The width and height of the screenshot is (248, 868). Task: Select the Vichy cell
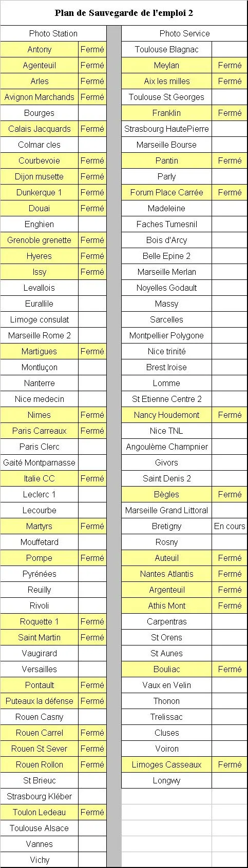(39, 860)
